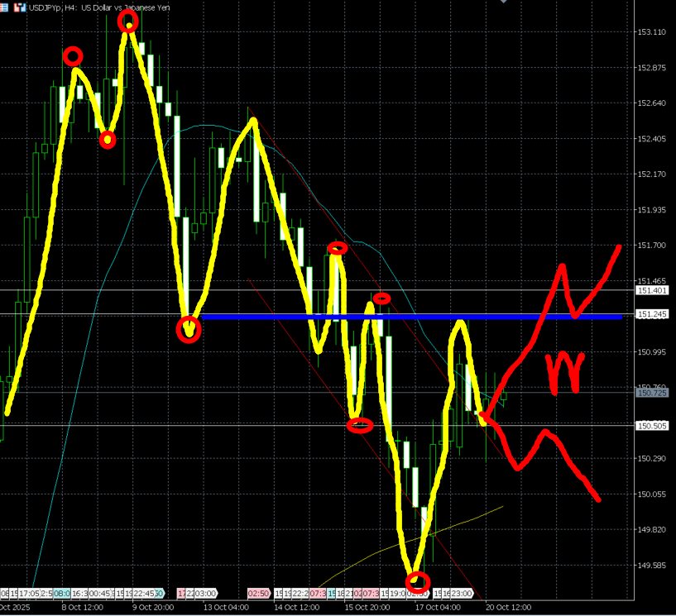This screenshot has width=676, height=616.
Task: Click the red circle at the highest peak
Action: (x=127, y=21)
